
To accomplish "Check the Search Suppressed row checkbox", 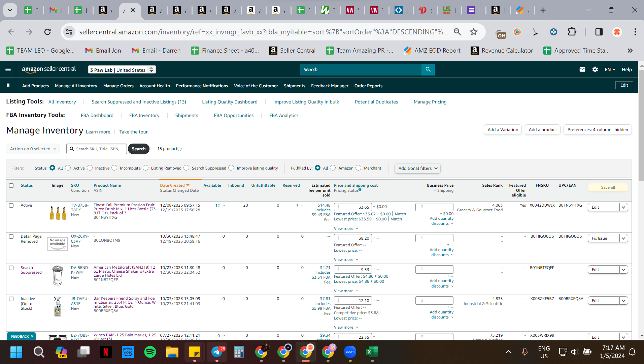I will coord(11,268).
